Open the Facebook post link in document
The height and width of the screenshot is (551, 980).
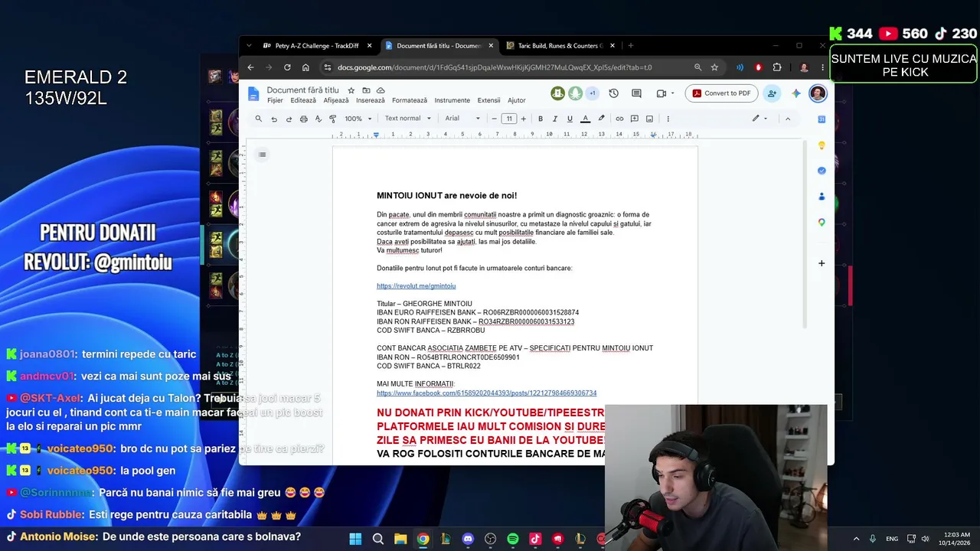pos(486,393)
